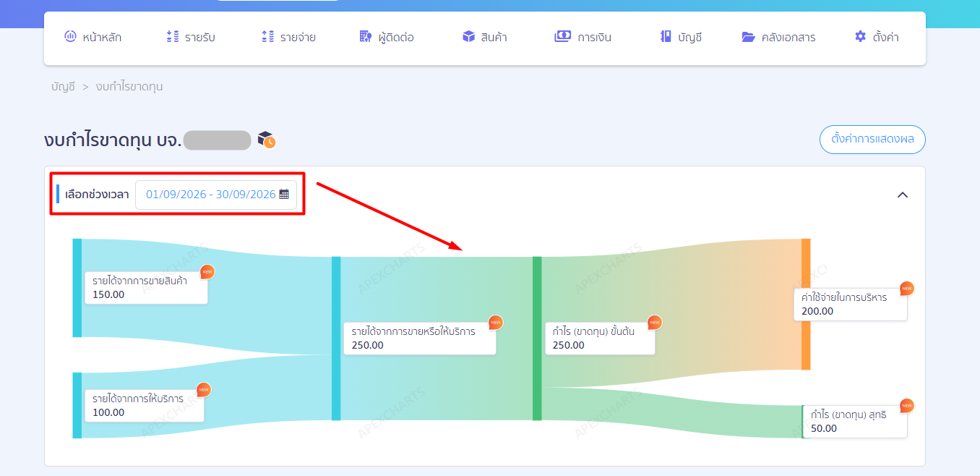
Task: Open the การเงิน money icon
Action: [563, 37]
